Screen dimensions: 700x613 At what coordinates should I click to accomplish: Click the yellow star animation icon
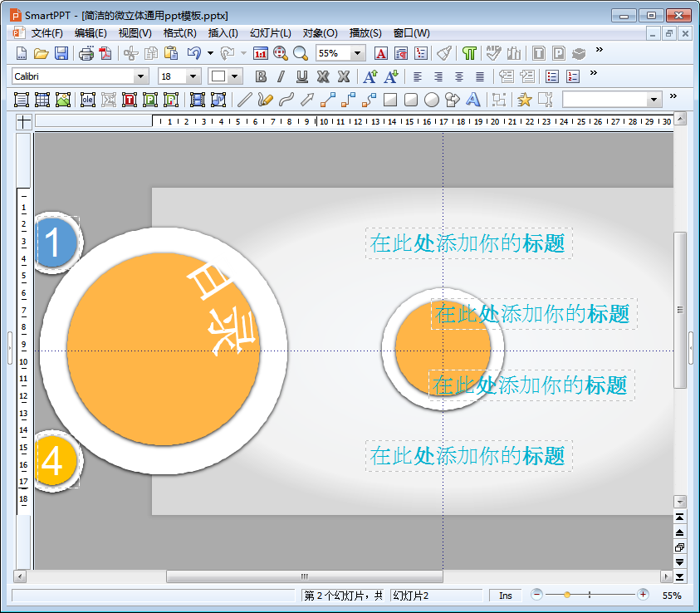click(524, 100)
